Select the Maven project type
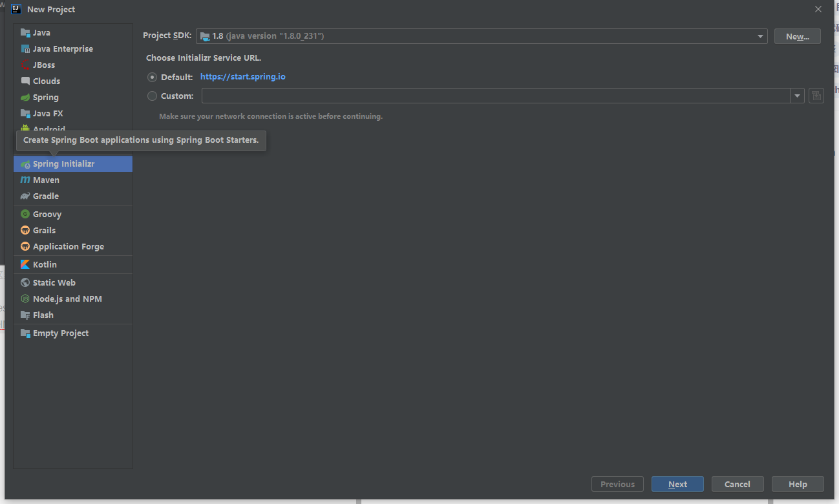839x504 pixels. tap(45, 180)
